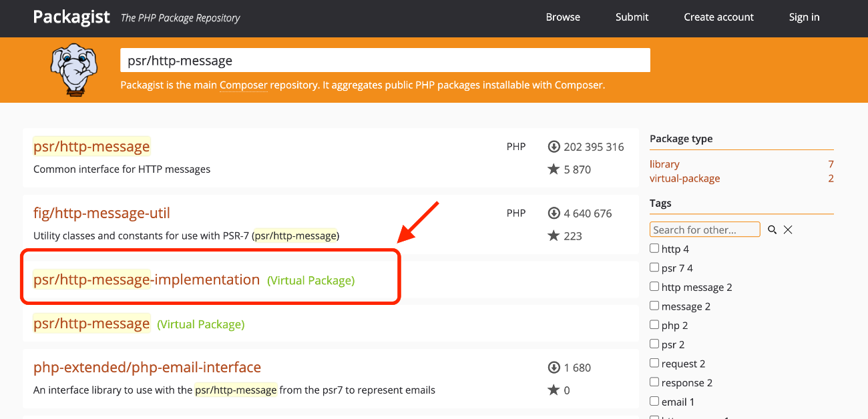Click the star icon beside 223
This screenshot has width=868, height=419.
[554, 236]
